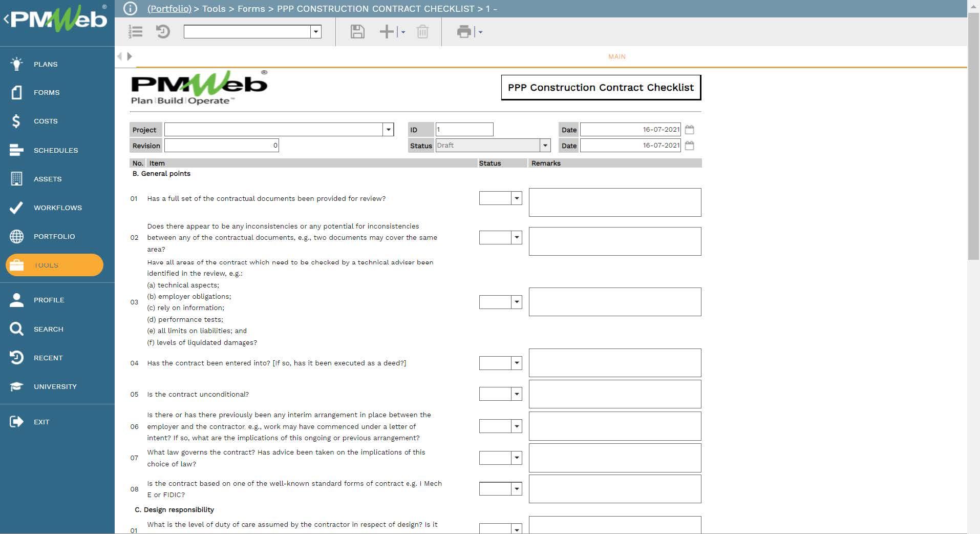
Task: Expand the Project dropdown
Action: (x=388, y=130)
